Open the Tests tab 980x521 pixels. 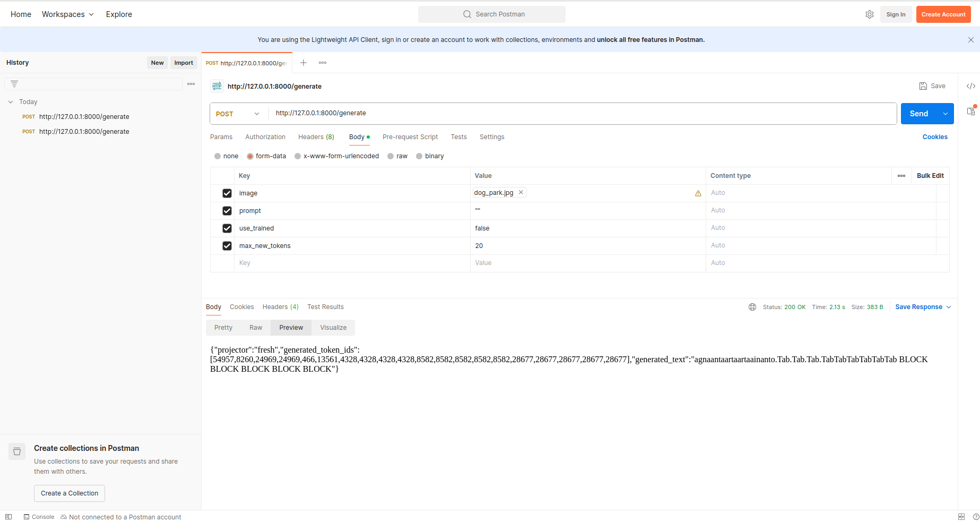click(x=459, y=137)
